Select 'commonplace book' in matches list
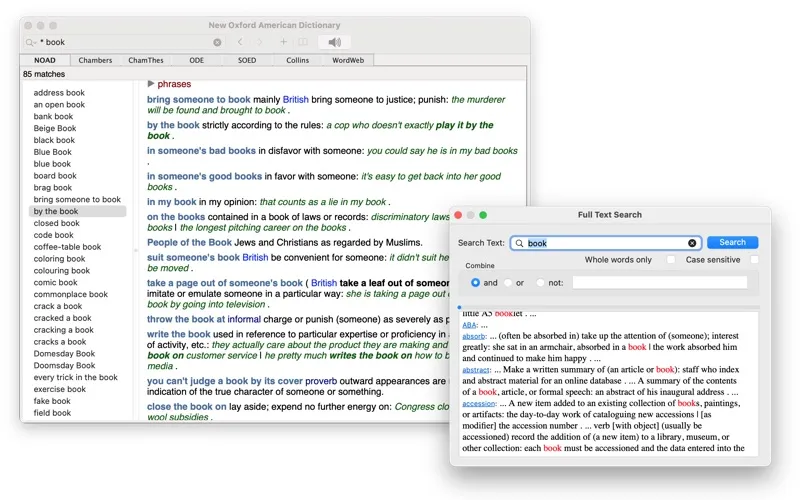This screenshot has width=800, height=500. coord(70,294)
